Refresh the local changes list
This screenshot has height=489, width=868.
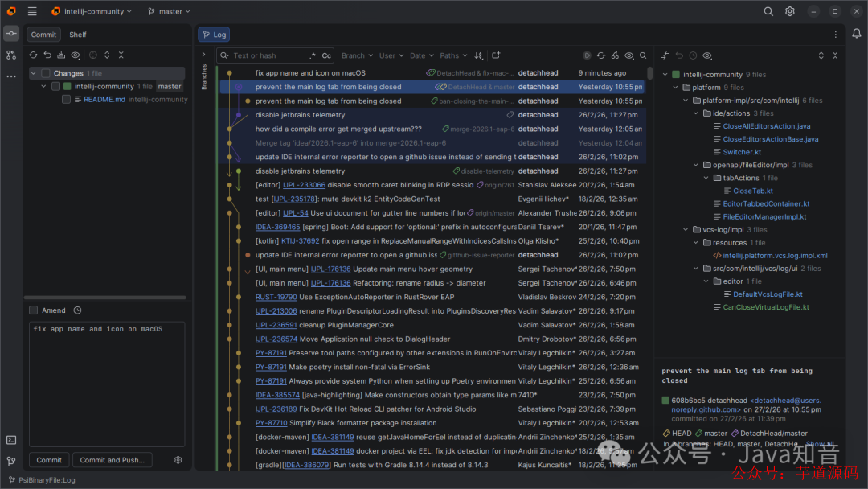point(33,55)
